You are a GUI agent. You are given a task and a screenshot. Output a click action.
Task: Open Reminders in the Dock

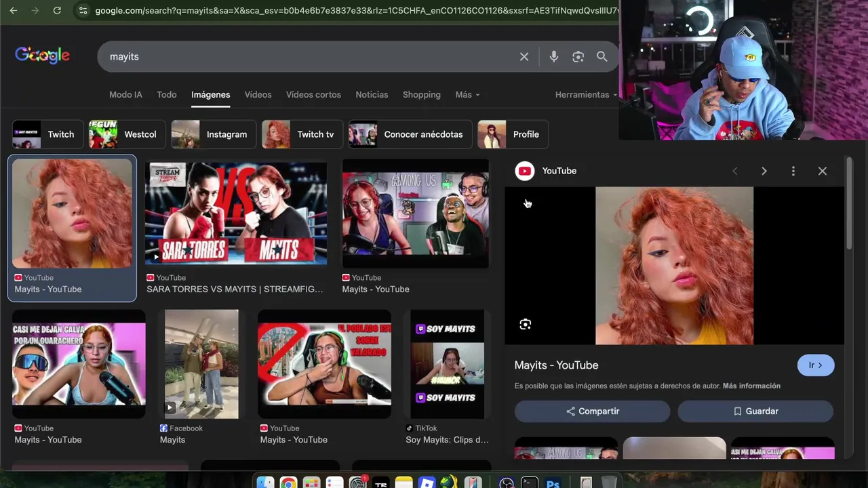click(x=334, y=483)
